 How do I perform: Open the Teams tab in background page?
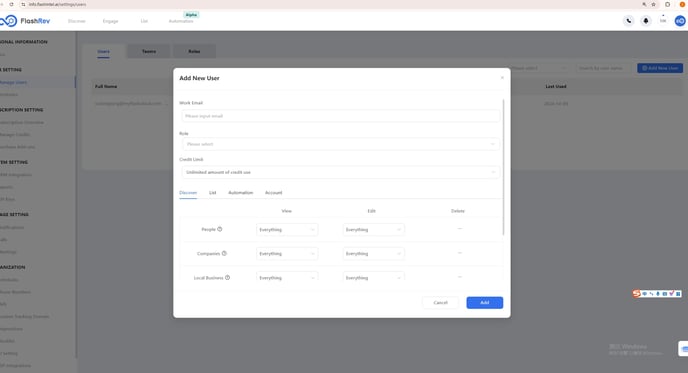click(149, 51)
